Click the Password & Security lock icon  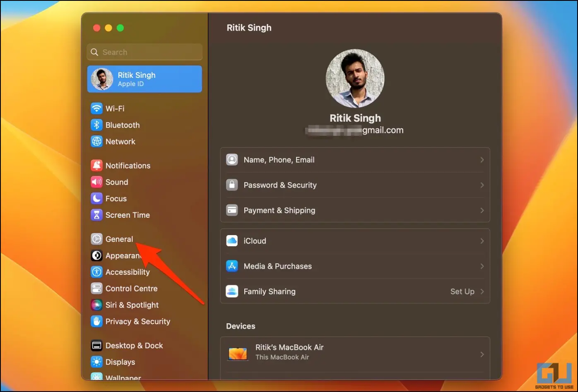coord(232,185)
